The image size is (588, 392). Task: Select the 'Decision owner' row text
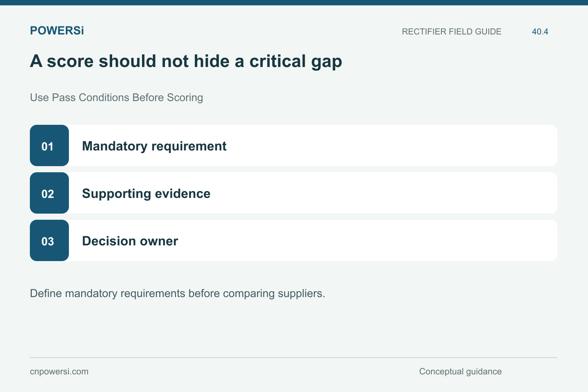pyautogui.click(x=130, y=241)
